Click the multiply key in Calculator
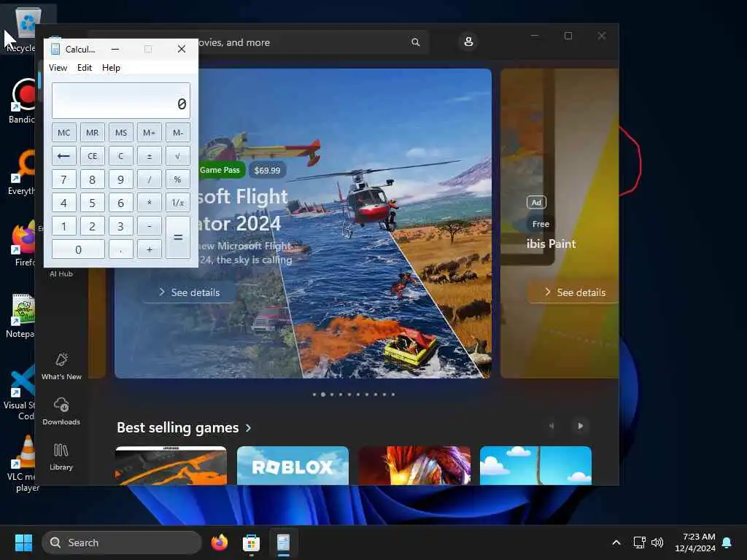Image resolution: width=747 pixels, height=560 pixels. click(149, 203)
